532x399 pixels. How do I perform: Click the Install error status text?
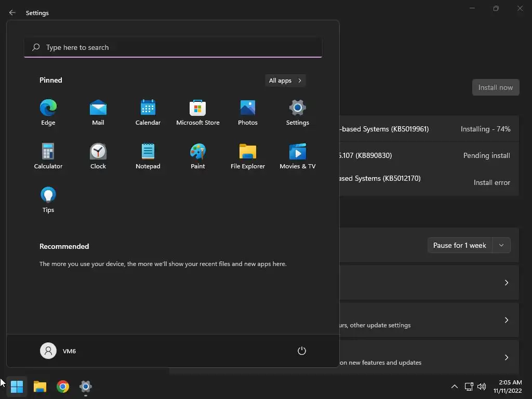click(x=491, y=182)
